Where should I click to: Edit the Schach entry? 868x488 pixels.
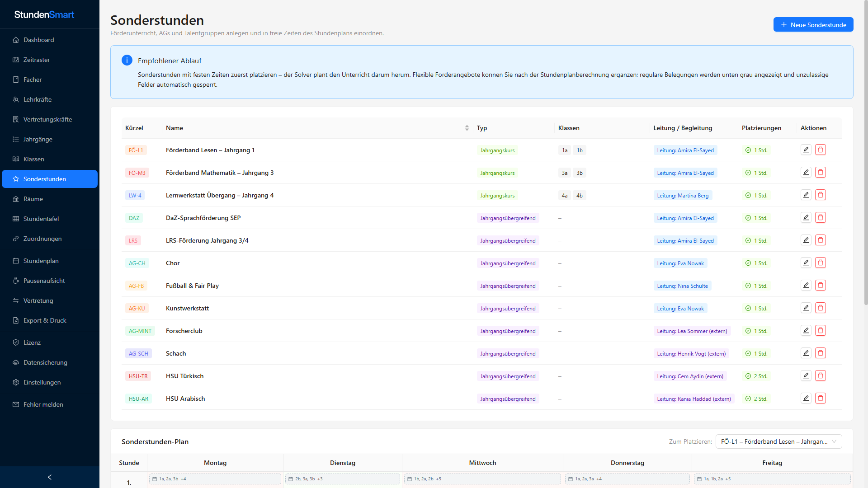click(806, 353)
